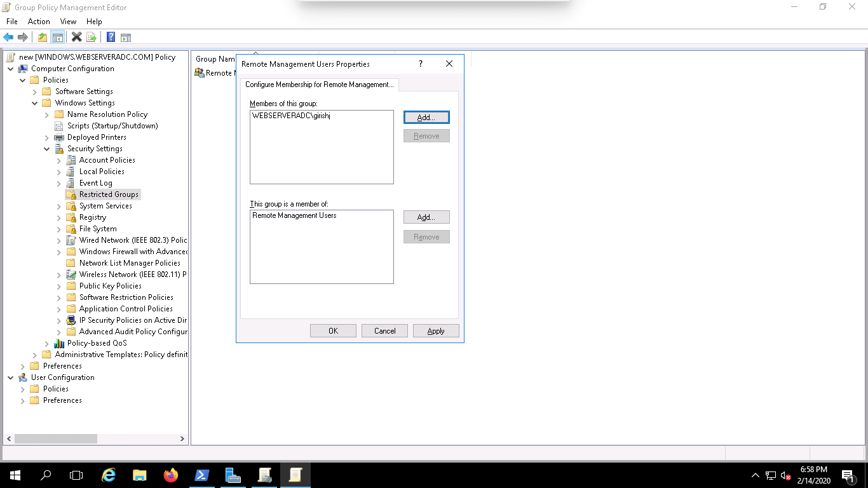Select Event Log tree item

pyautogui.click(x=95, y=183)
